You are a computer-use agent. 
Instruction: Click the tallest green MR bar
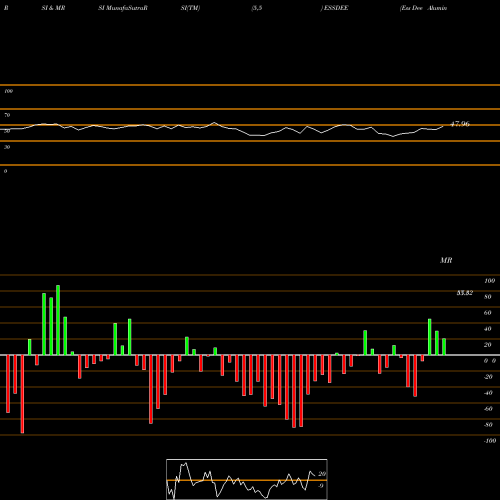[x=58, y=320]
